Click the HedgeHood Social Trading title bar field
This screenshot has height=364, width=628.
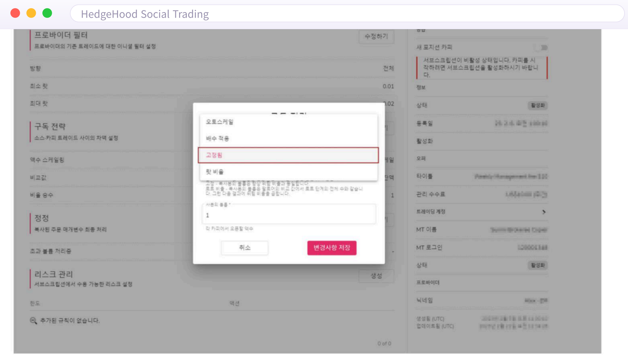coord(347,14)
